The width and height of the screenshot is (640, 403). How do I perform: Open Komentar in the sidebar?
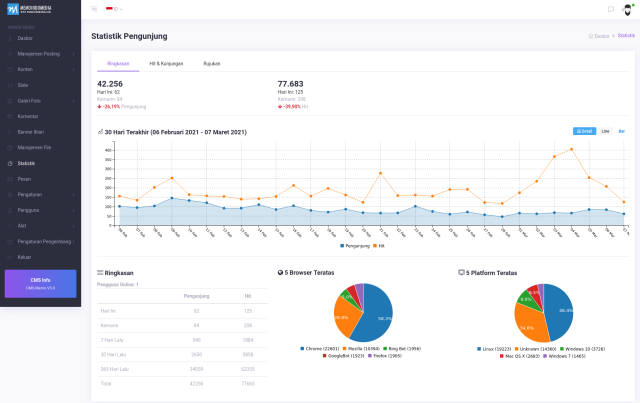(x=28, y=115)
